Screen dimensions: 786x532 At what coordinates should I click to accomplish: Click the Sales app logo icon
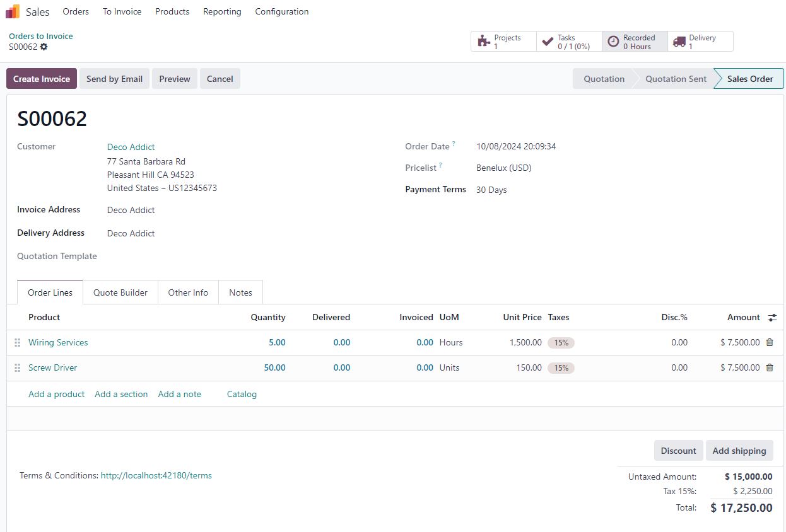(13, 11)
